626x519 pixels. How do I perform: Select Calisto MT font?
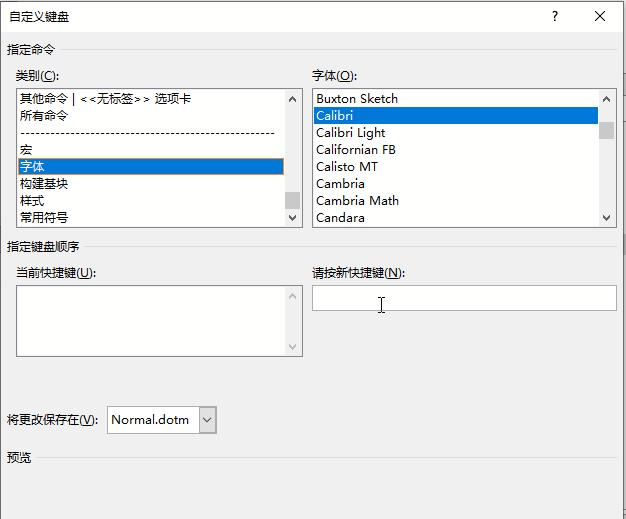pos(456,166)
